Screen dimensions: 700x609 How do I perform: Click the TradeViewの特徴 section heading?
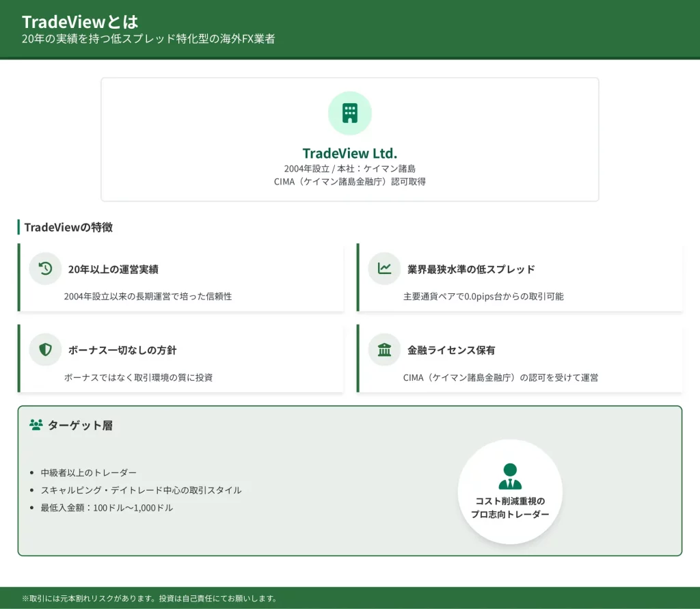click(x=68, y=227)
